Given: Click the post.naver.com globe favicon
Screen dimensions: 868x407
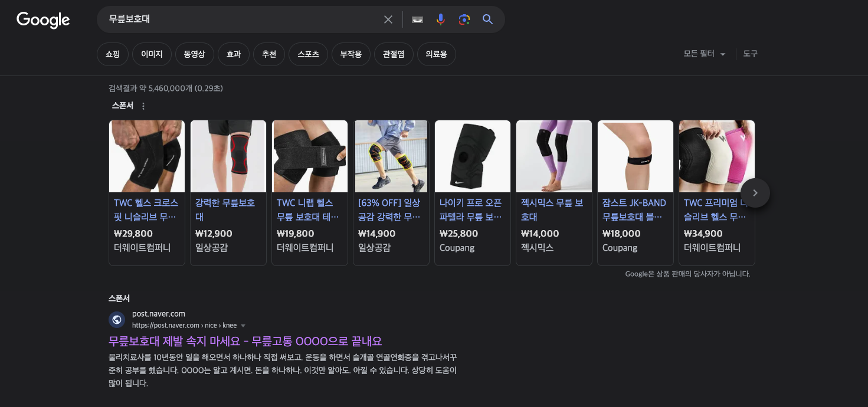Looking at the screenshot, I should tap(117, 320).
